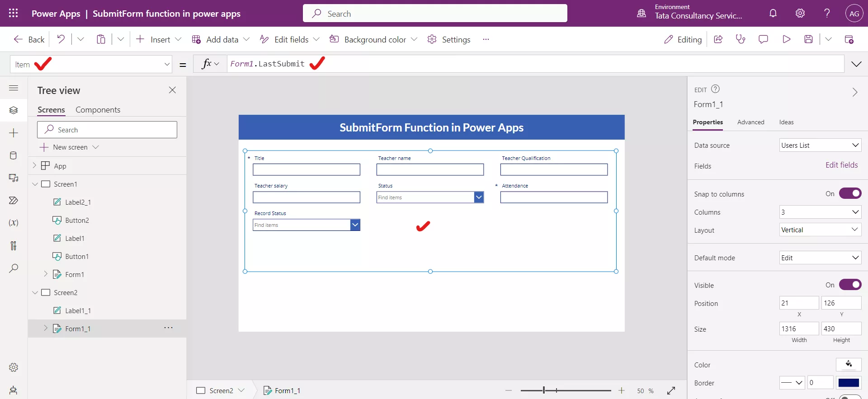The image size is (868, 399).
Task: Open the Default mode Edit dropdown
Action: coord(820,258)
